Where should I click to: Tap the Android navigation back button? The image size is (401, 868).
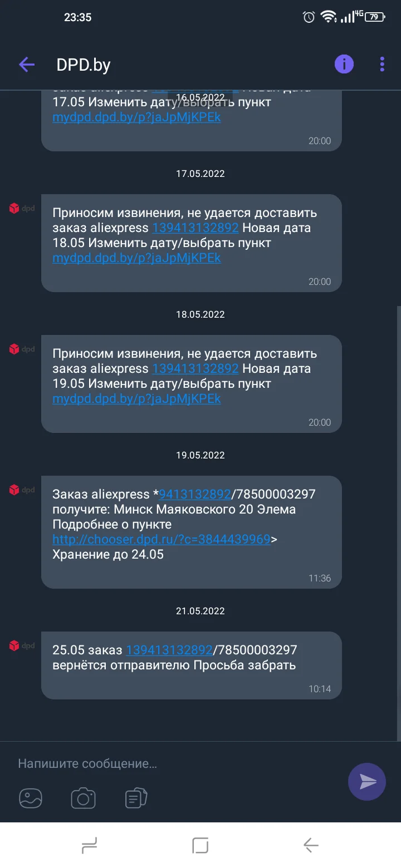point(311,846)
